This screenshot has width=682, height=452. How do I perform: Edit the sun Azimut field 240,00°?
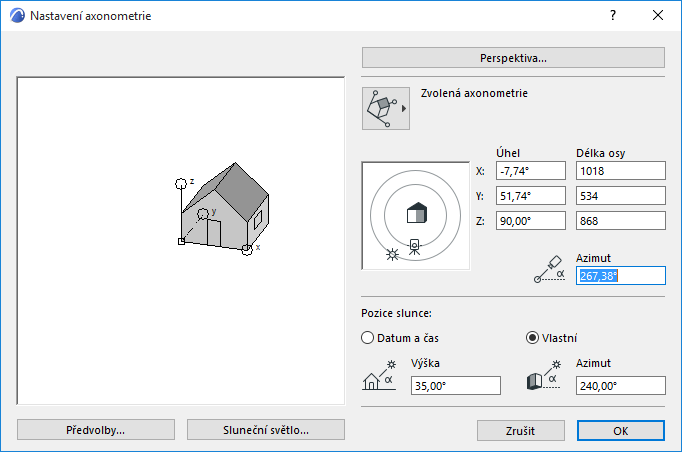(x=621, y=386)
